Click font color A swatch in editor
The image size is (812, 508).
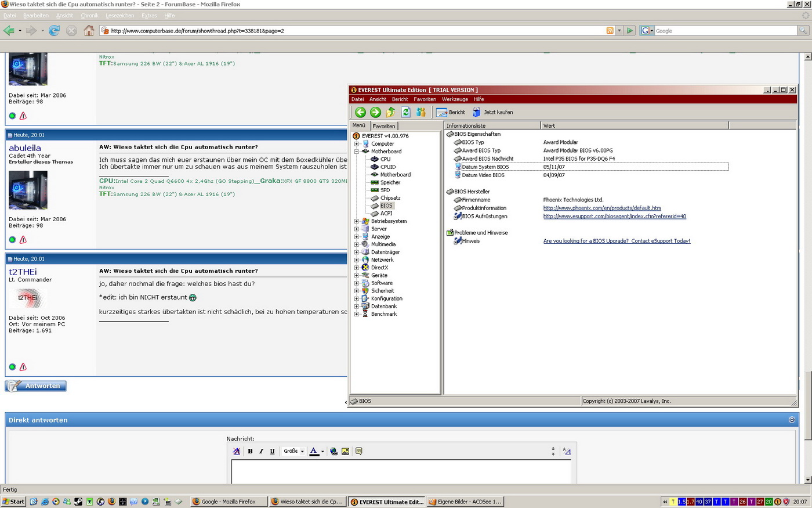click(314, 451)
